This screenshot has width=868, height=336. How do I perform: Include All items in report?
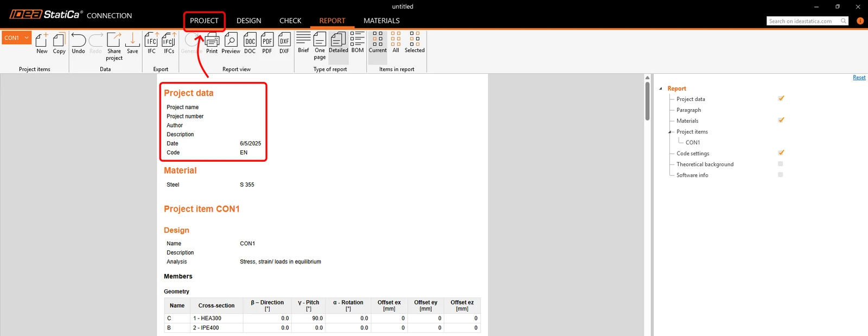tap(395, 42)
